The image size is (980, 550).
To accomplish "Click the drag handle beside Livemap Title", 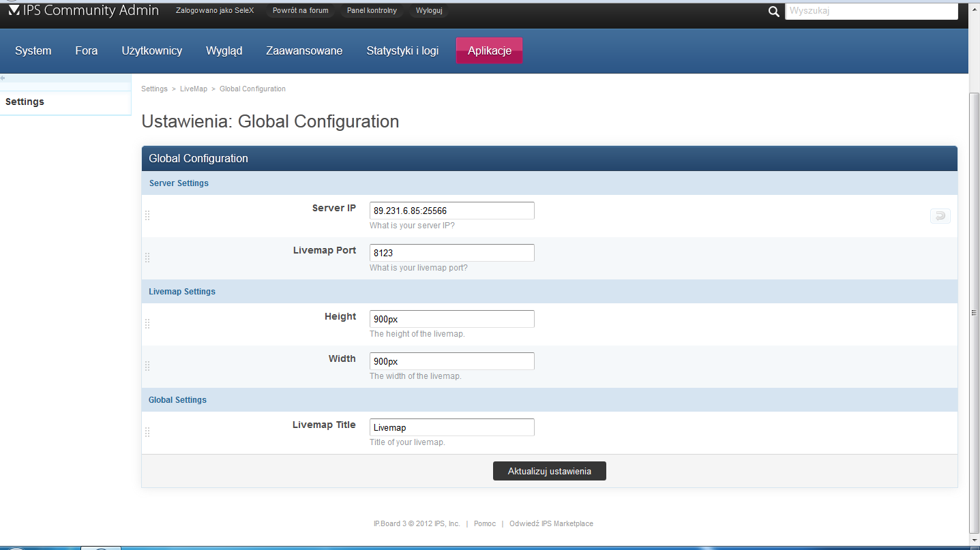I will click(147, 432).
